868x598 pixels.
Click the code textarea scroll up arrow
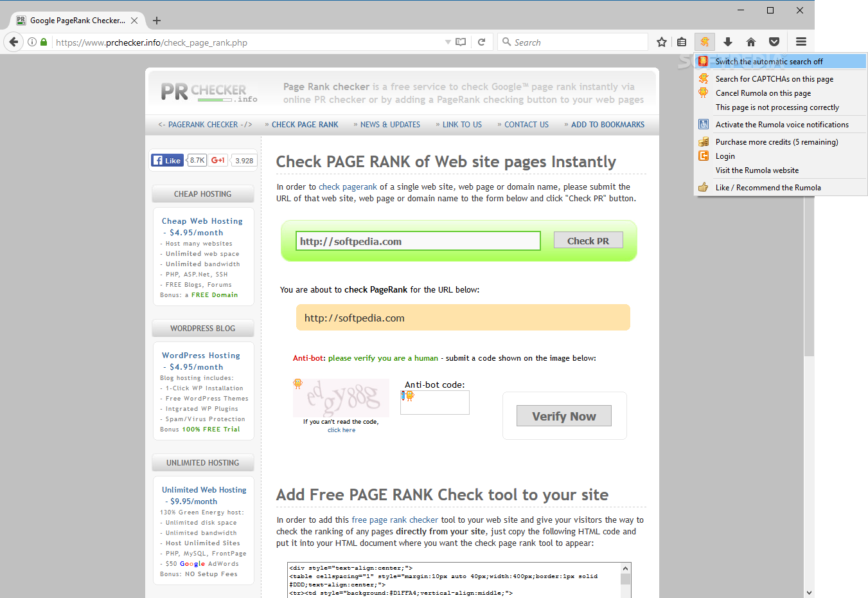[x=625, y=568]
